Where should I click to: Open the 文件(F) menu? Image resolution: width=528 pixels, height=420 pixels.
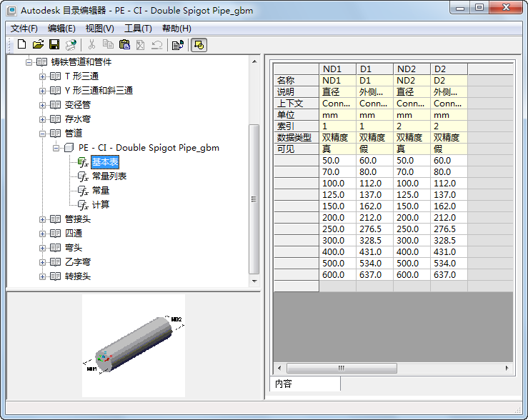(x=24, y=29)
